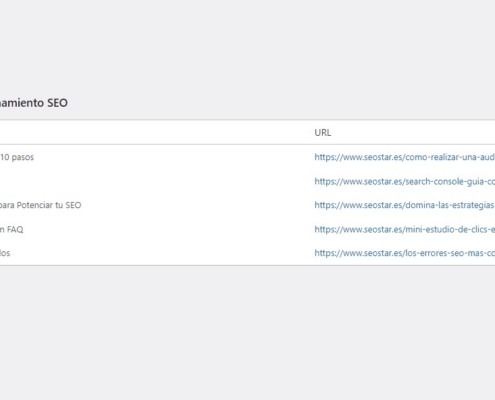Open the domina-las-estrategias seostar link

point(405,205)
